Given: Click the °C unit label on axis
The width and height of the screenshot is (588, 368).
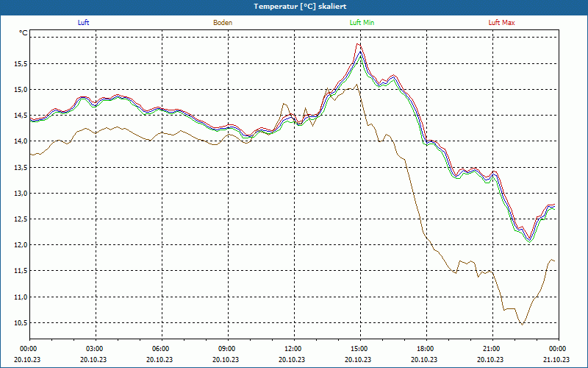Looking at the screenshot, I should [x=24, y=33].
